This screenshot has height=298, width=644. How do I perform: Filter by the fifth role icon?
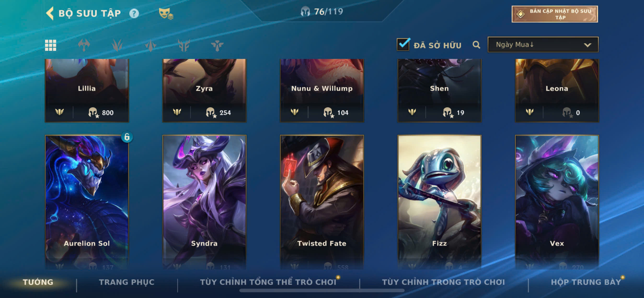click(217, 45)
